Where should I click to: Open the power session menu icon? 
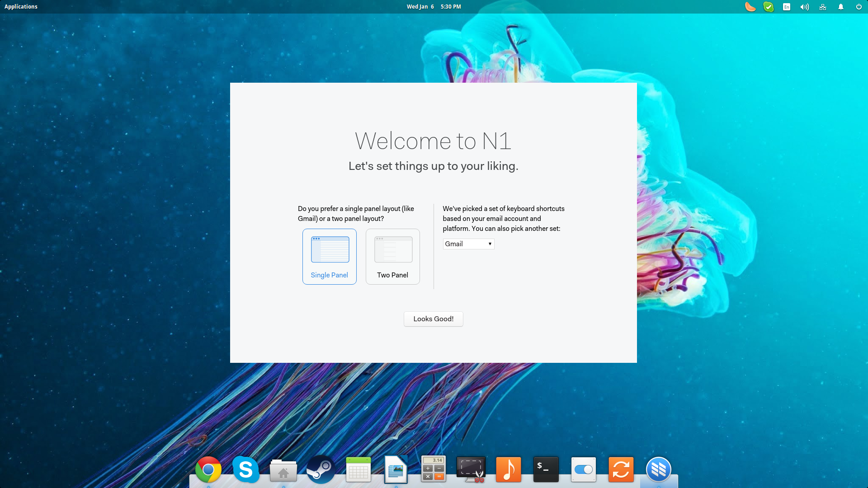pyautogui.click(x=859, y=7)
